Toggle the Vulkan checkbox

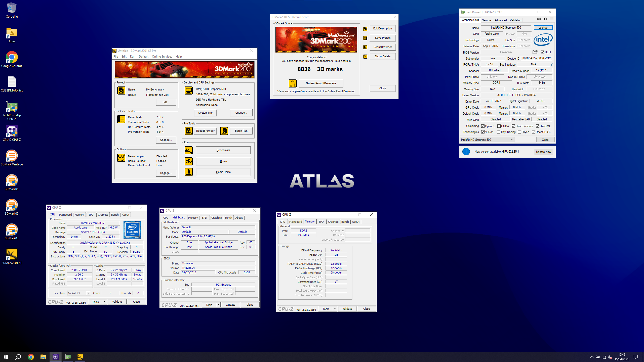(x=483, y=132)
